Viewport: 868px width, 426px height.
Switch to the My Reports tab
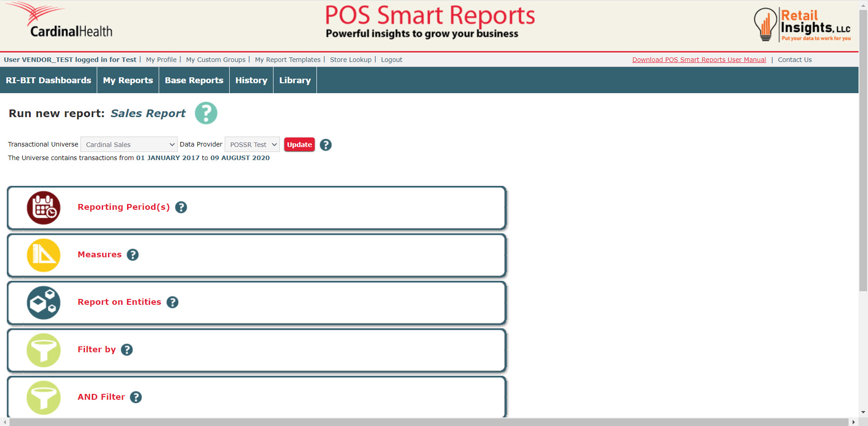(128, 80)
